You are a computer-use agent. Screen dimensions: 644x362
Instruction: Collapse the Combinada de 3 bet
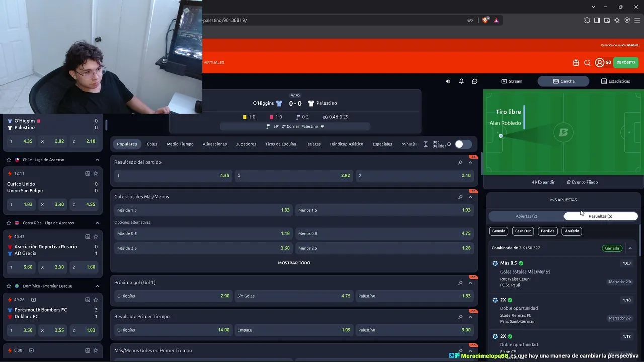[630, 248]
